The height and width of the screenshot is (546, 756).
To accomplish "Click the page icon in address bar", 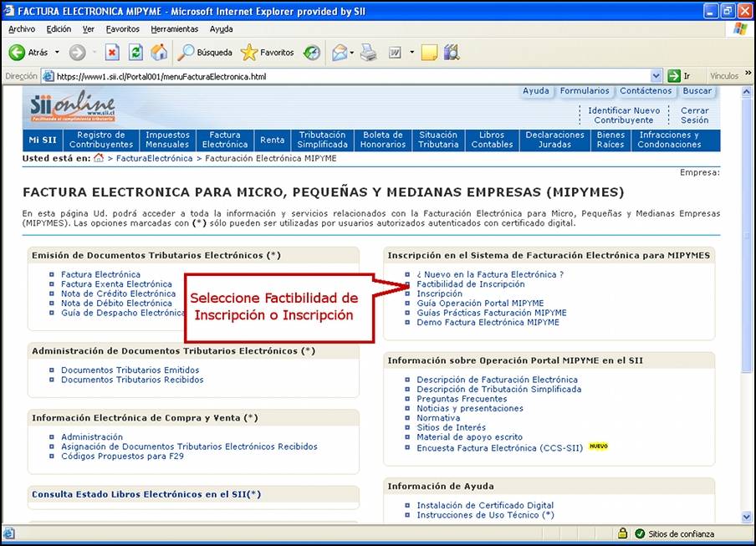I will tap(48, 75).
